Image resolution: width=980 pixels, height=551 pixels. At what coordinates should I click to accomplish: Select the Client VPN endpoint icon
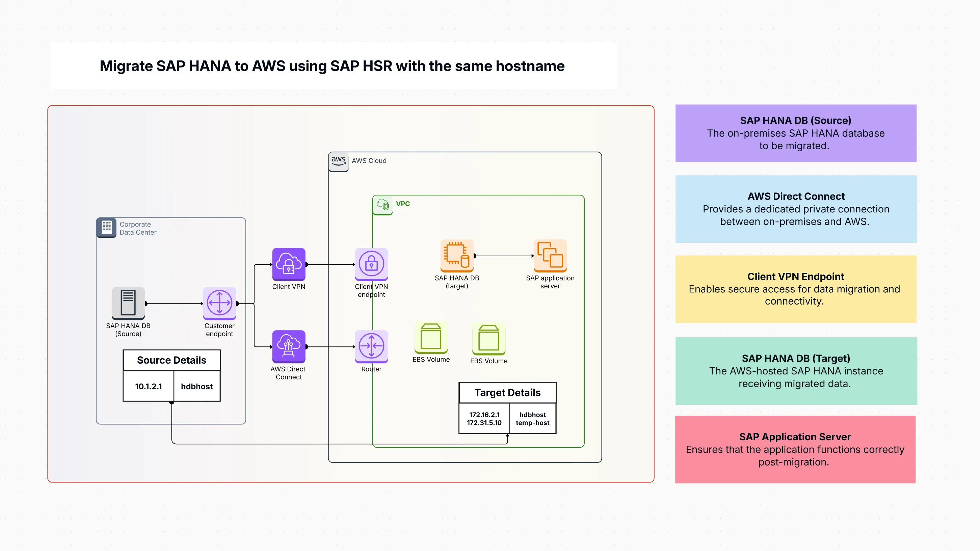[371, 264]
